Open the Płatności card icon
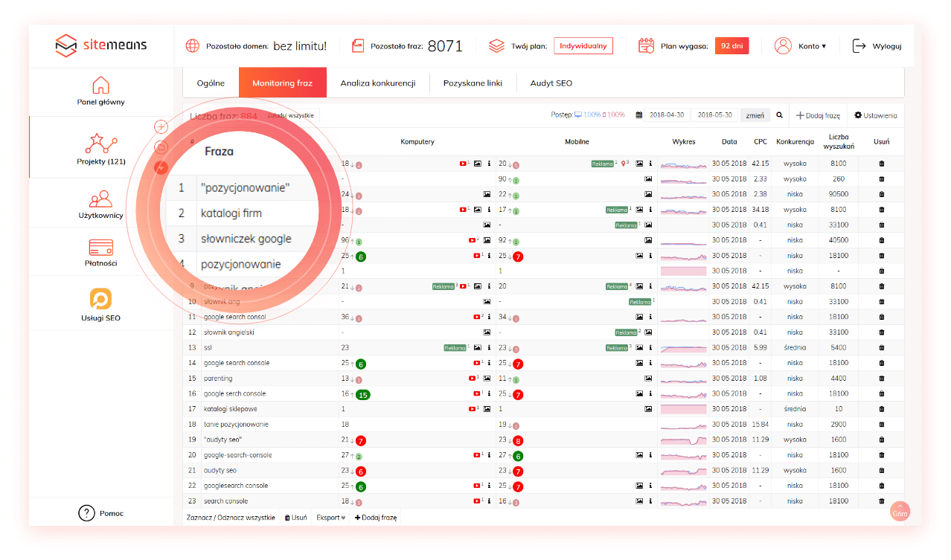Image resolution: width=951 pixels, height=560 pixels. (100, 247)
